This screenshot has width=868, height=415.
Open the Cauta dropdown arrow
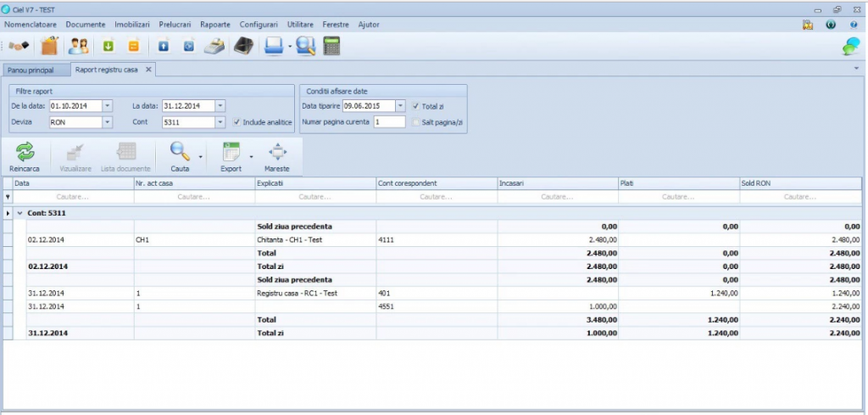click(x=200, y=157)
